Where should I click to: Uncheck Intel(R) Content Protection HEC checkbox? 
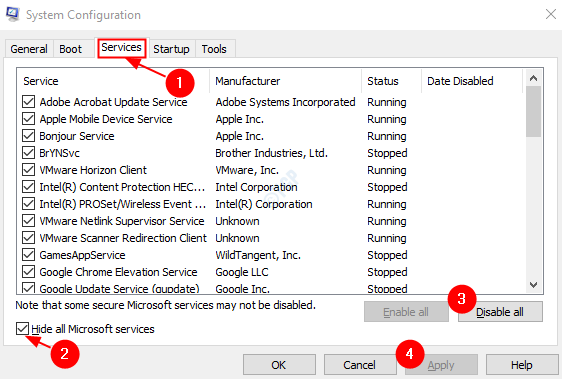pos(28,187)
